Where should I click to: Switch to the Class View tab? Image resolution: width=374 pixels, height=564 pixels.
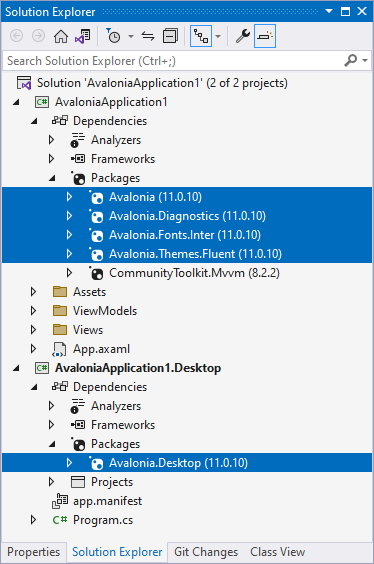(278, 552)
